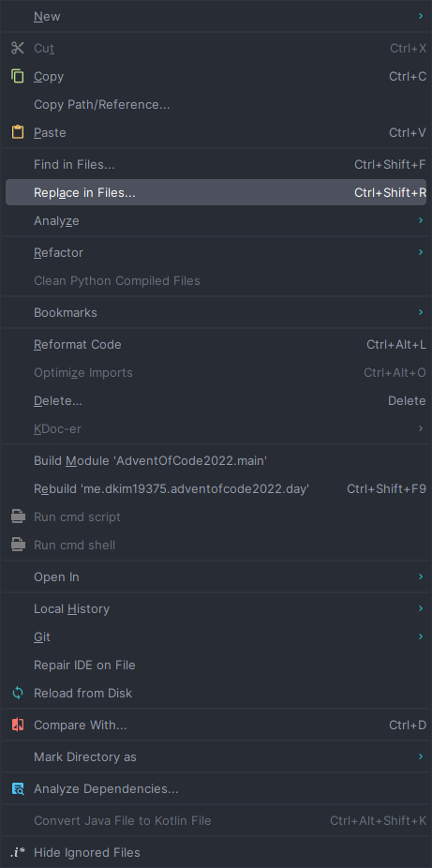The width and height of the screenshot is (432, 868).
Task: Choose Copy Path/Reference
Action: pos(216,105)
